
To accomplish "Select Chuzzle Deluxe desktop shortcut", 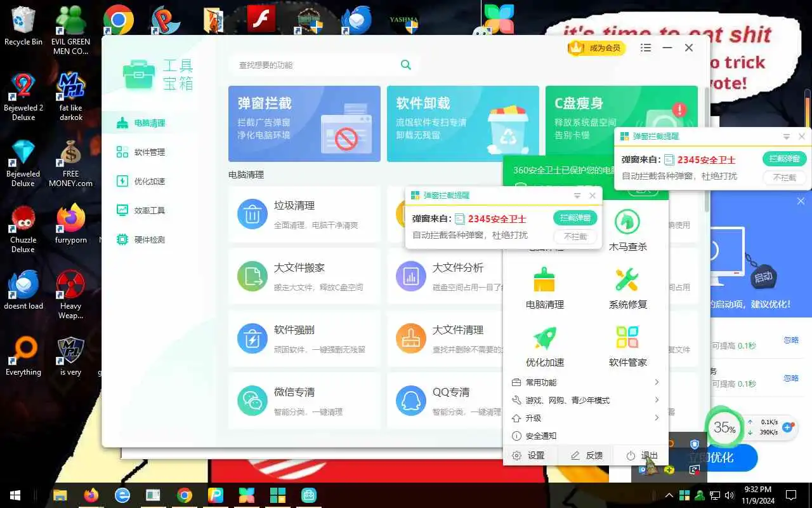I will (x=23, y=230).
